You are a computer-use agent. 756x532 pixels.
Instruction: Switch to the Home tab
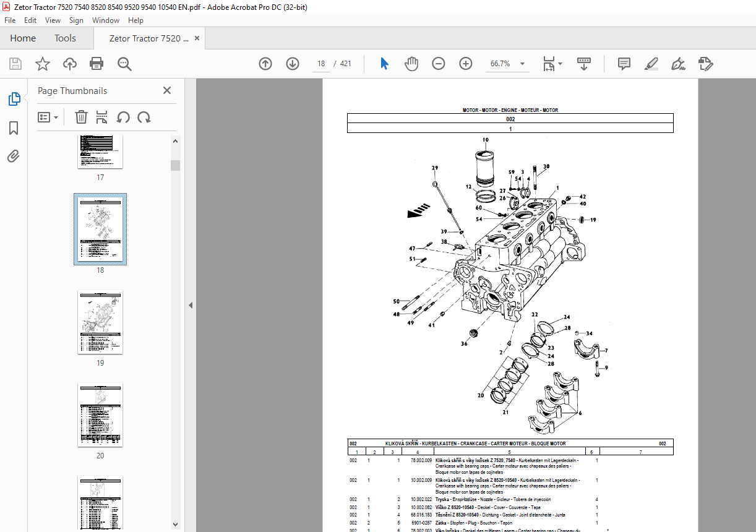(x=23, y=38)
